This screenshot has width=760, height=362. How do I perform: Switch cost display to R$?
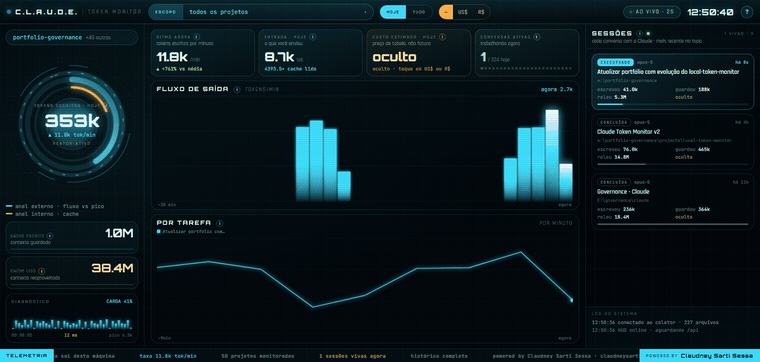481,12
